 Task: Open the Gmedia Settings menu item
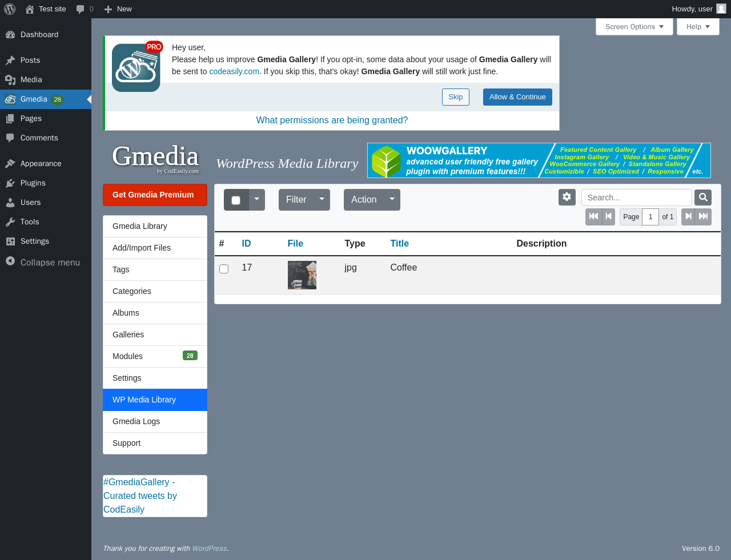point(155,378)
